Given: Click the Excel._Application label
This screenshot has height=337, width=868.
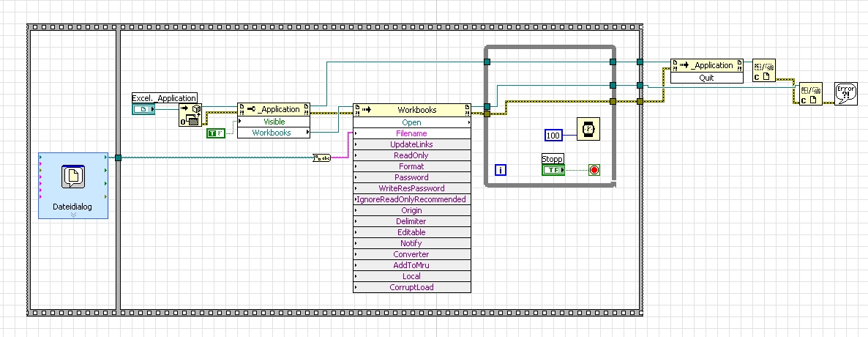Looking at the screenshot, I should click(x=164, y=98).
